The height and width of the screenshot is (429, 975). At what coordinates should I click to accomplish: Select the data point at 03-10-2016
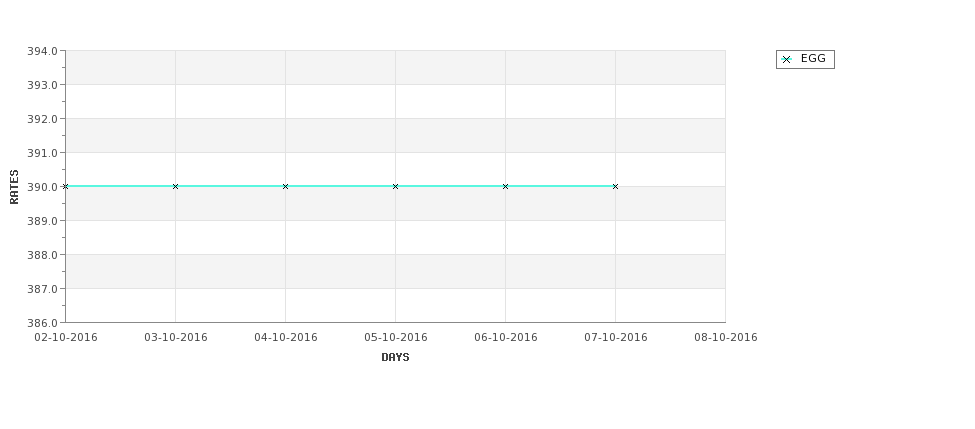pos(175,187)
